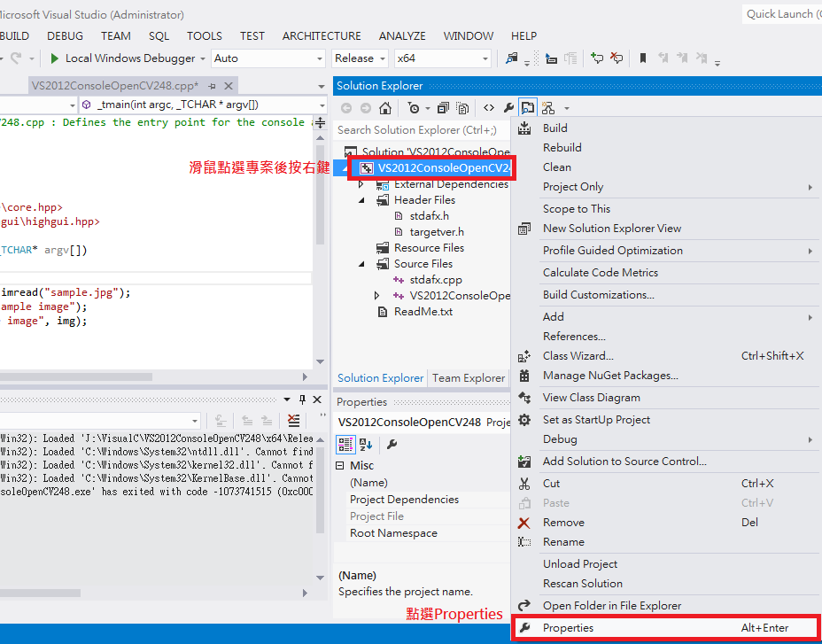This screenshot has height=644, width=822.
Task: Click the Pending Changes Filter clock icon
Action: pyautogui.click(x=415, y=108)
